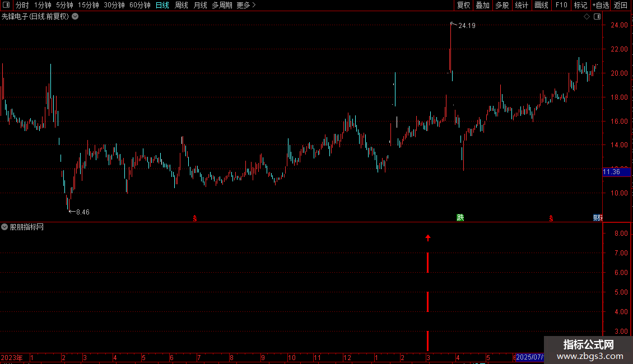Click the diamond icon in chart corner
This screenshot has height=364, width=633.
tap(587, 17)
